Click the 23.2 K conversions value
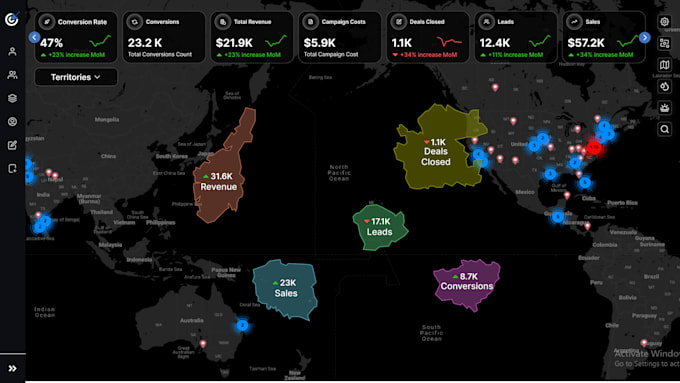 point(145,43)
